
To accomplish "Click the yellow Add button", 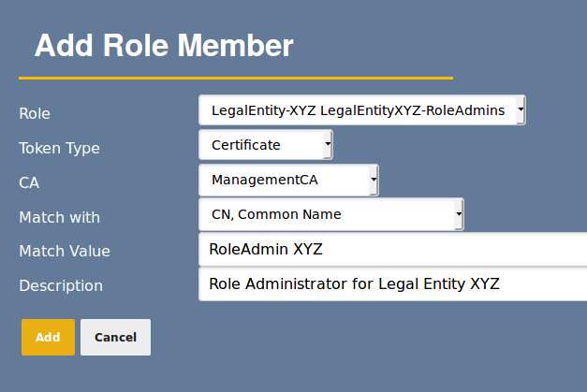I will pos(48,337).
